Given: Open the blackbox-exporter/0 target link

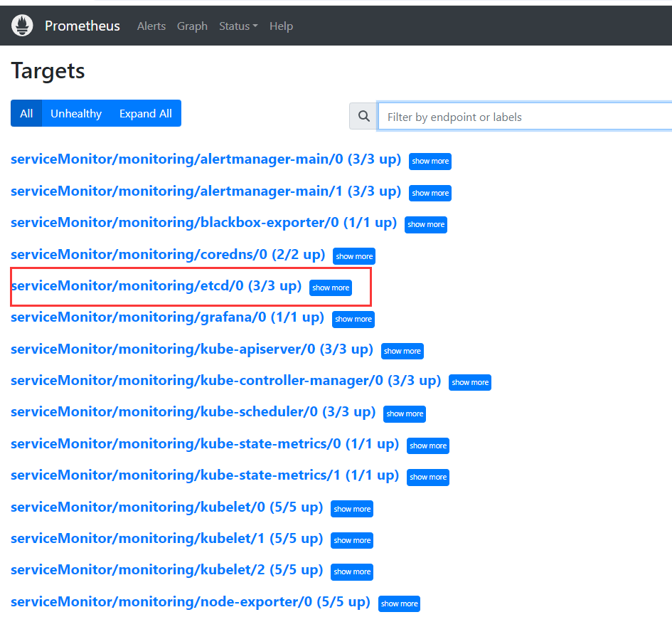Looking at the screenshot, I should 203,223.
